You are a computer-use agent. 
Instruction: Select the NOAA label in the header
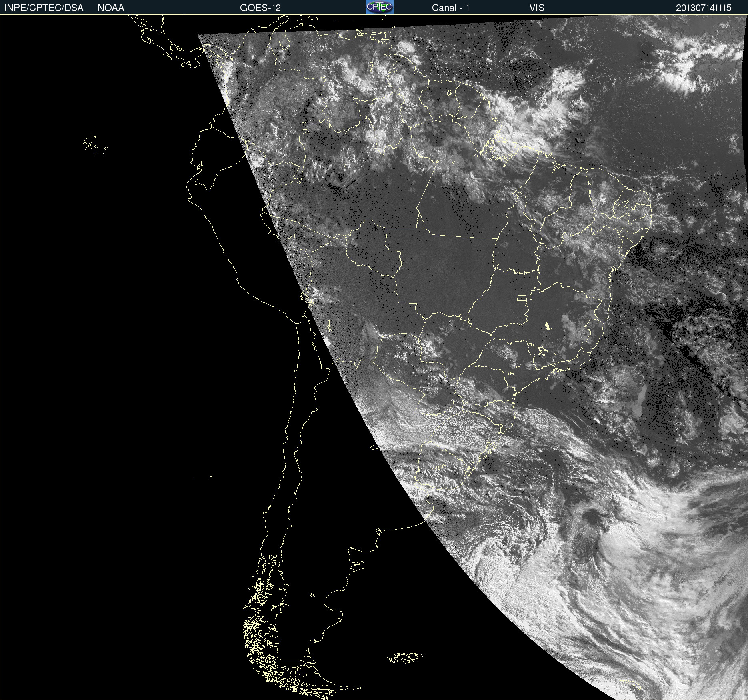pyautogui.click(x=111, y=8)
